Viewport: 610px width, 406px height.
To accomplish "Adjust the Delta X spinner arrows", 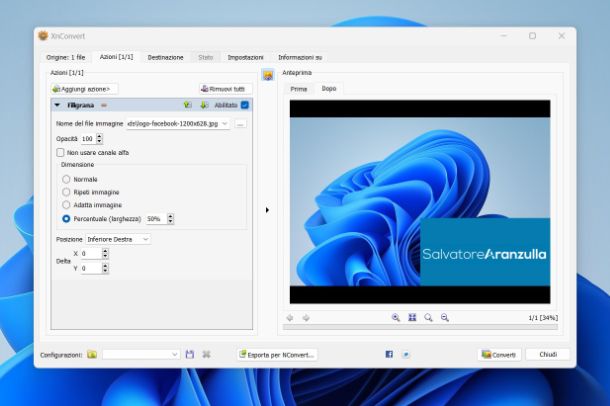I will (105, 254).
